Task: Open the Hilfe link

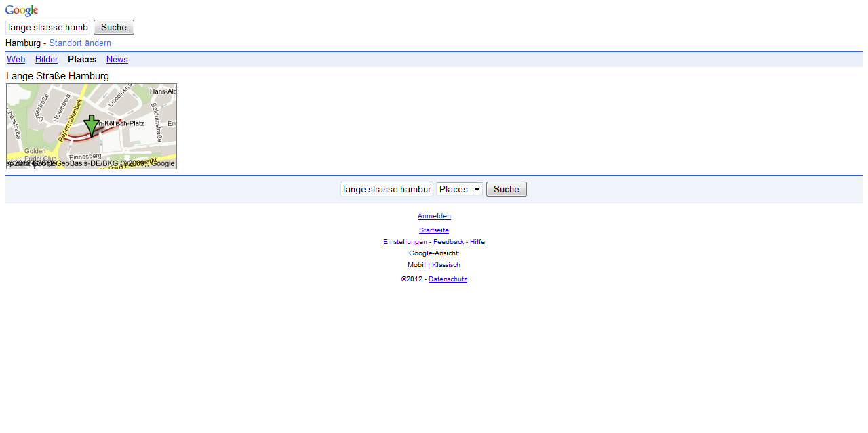Action: (477, 242)
